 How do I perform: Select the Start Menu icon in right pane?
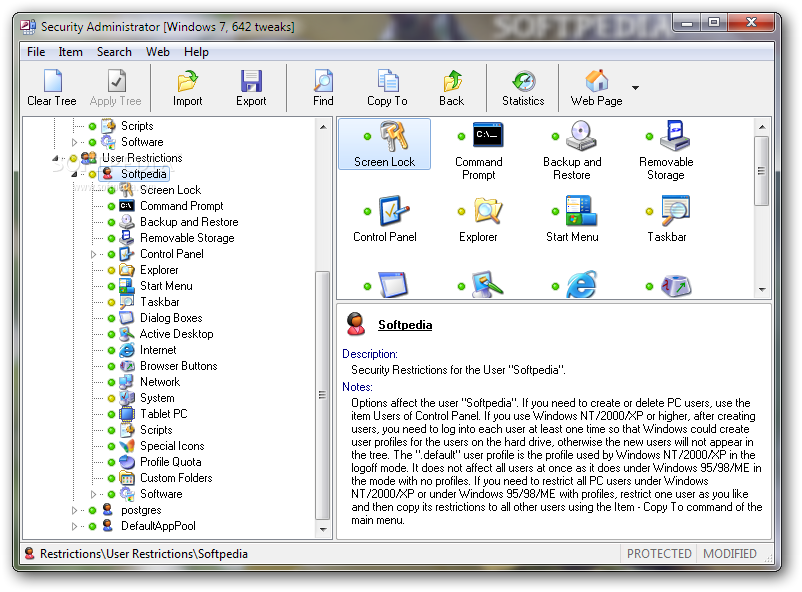[582, 210]
